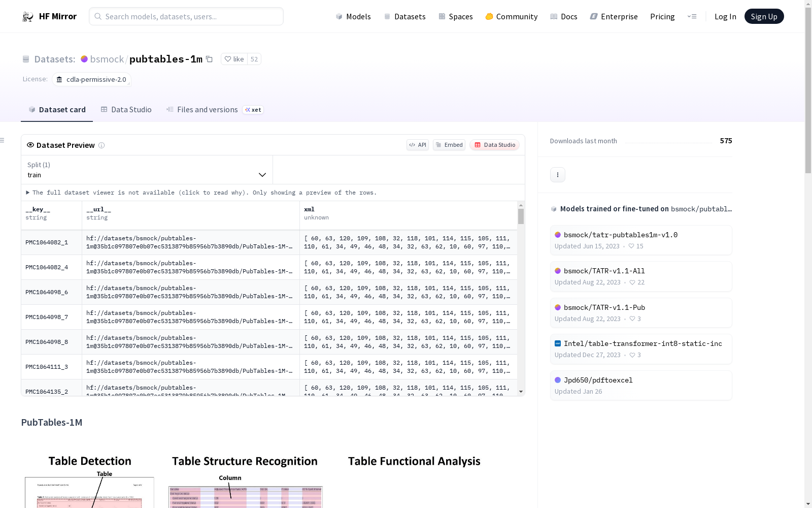Screen dimensions: 812x508
Task: Click the cdla-permissive-2.0 license tag
Action: (x=91, y=80)
